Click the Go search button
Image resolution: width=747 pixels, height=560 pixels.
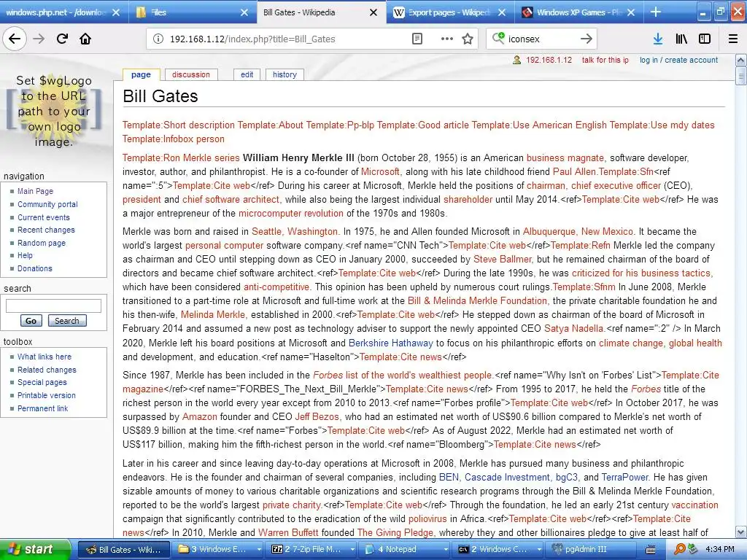(31, 321)
